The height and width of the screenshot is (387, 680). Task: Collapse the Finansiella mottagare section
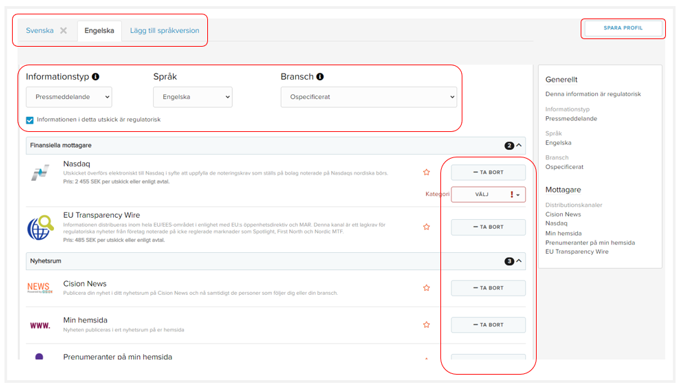click(519, 145)
